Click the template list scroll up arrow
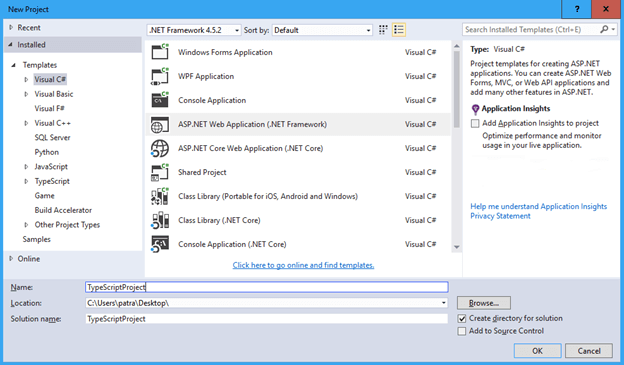The height and width of the screenshot is (365, 624). pyautogui.click(x=456, y=46)
